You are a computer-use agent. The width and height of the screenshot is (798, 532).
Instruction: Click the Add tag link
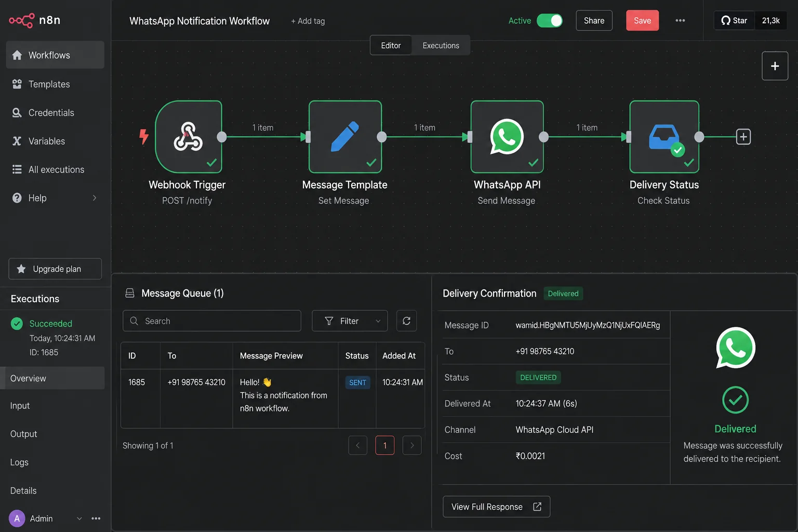[x=308, y=21]
